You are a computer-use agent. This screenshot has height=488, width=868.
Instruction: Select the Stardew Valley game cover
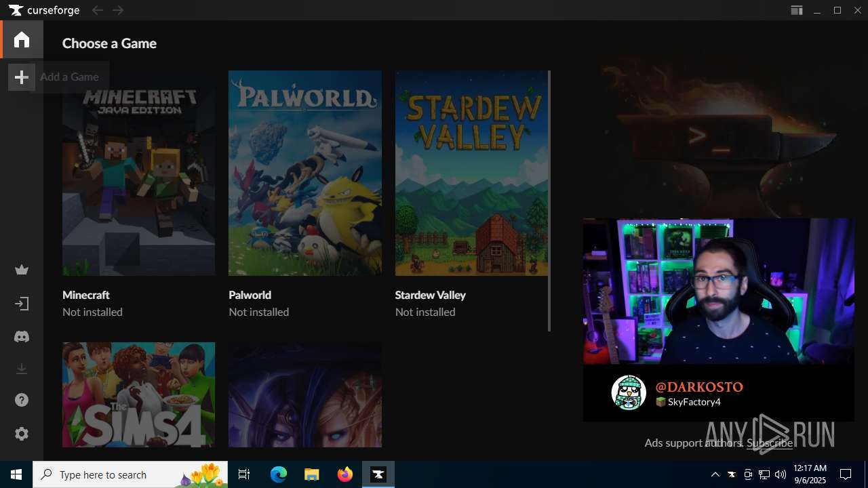click(x=471, y=173)
